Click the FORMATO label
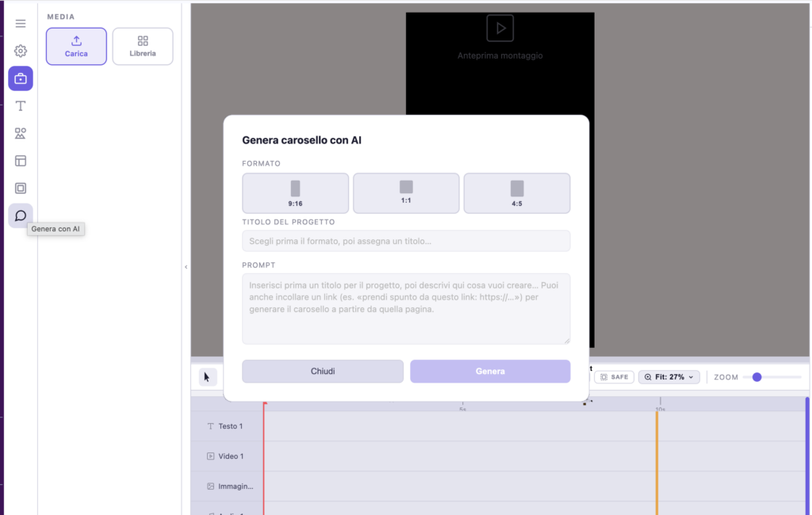 (x=262, y=163)
